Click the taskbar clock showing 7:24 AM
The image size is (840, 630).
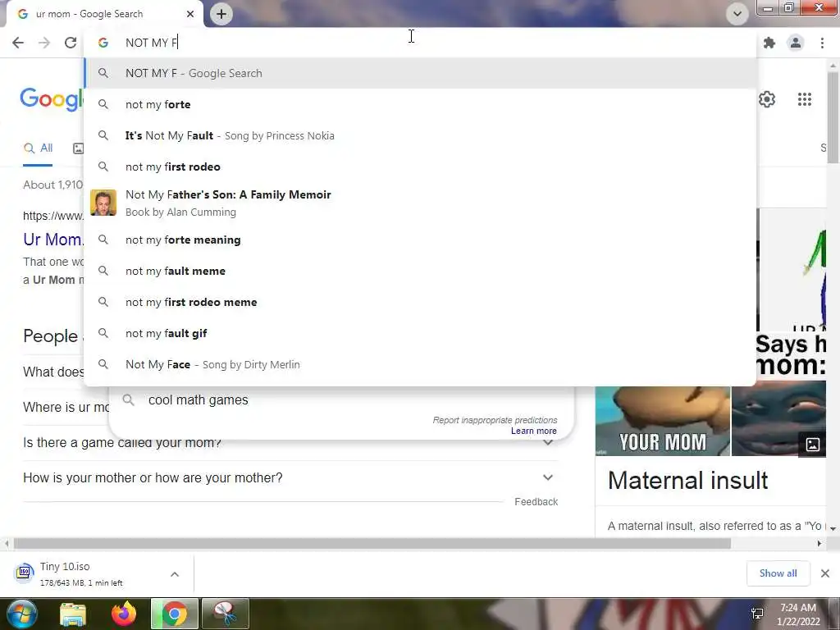point(798,614)
